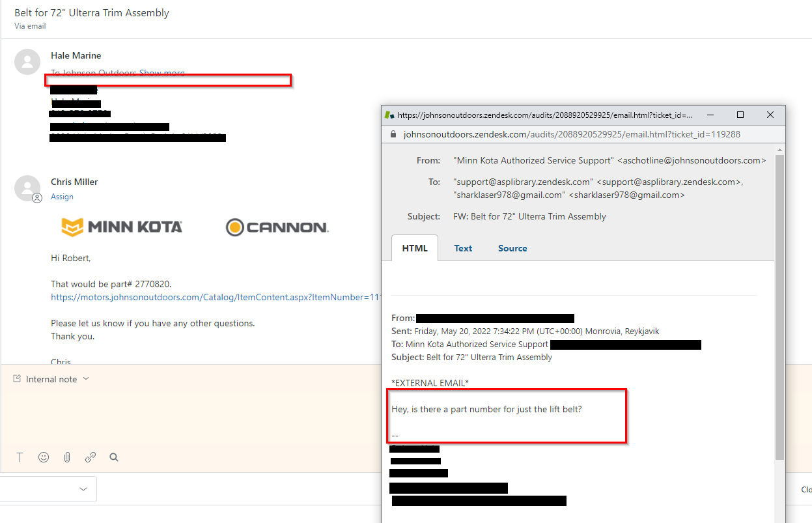Screen dimensions: 812x523
Task: Switch to the Source tab
Action: click(x=512, y=248)
